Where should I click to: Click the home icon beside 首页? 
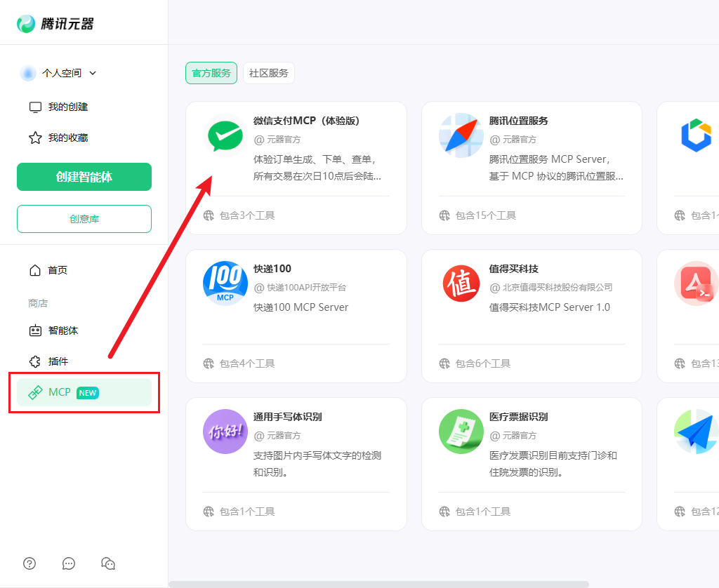point(35,270)
